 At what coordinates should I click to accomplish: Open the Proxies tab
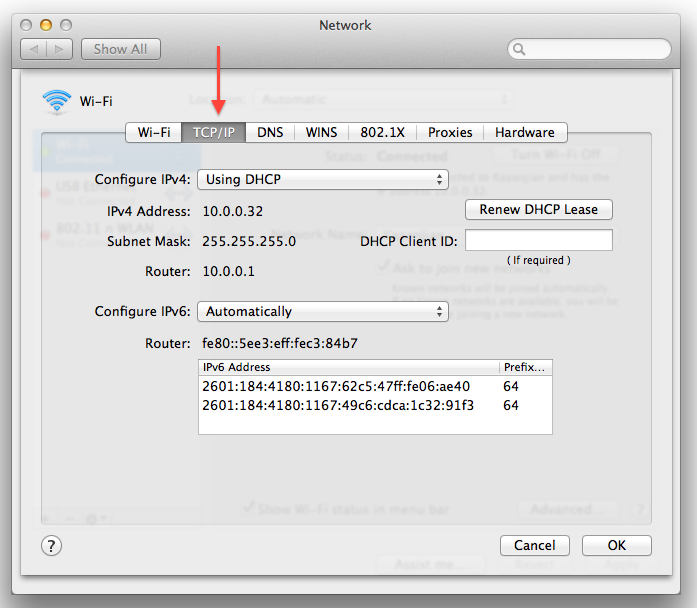450,132
